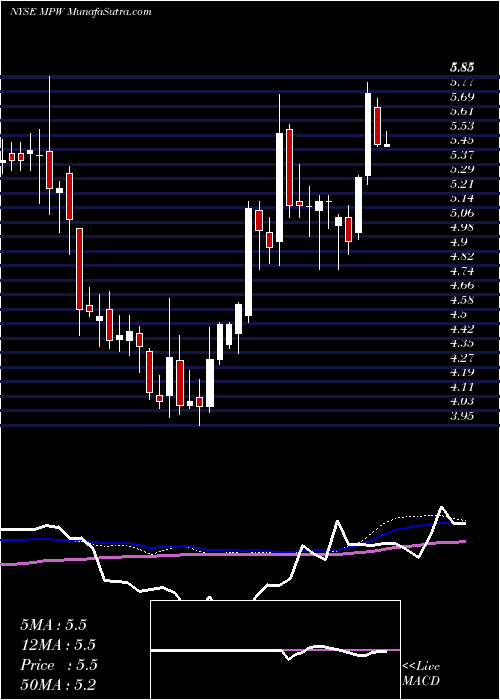Click the 5.06 price axis label
This screenshot has width=500, height=700.
point(462,213)
